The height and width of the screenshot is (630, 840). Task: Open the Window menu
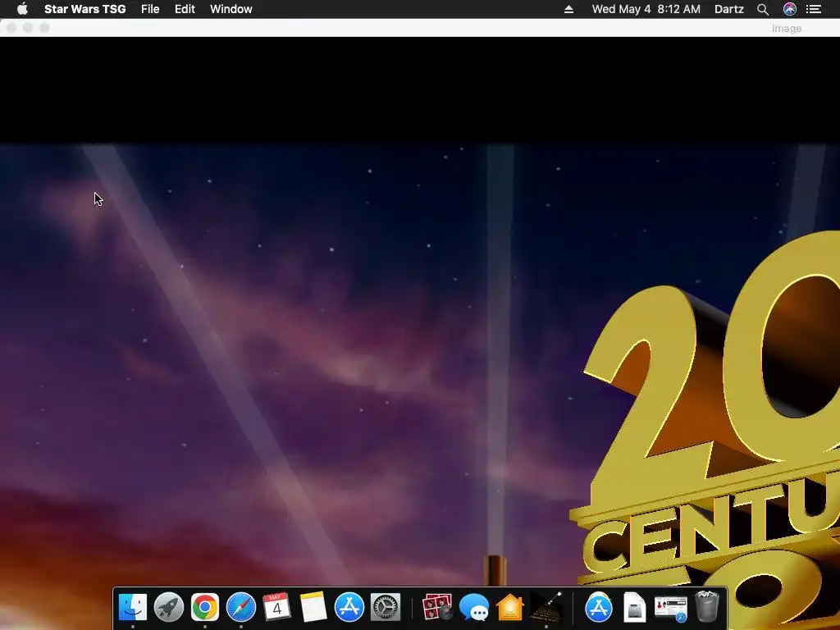(x=231, y=9)
